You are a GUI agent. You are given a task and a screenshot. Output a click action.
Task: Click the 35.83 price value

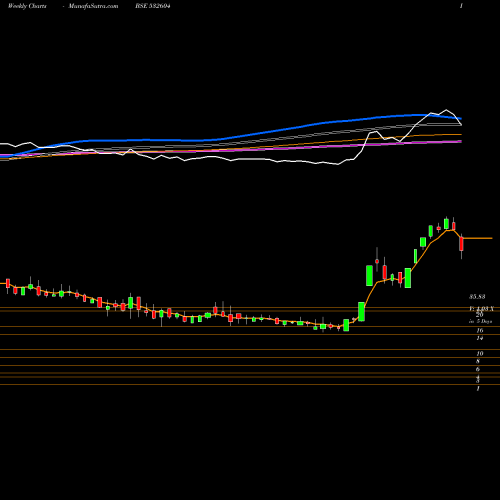(477, 296)
